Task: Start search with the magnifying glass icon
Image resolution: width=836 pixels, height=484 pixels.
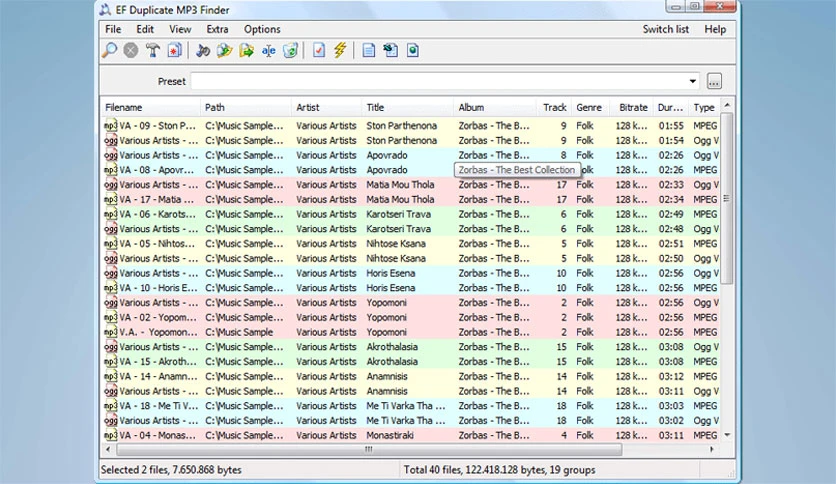Action: click(x=109, y=51)
